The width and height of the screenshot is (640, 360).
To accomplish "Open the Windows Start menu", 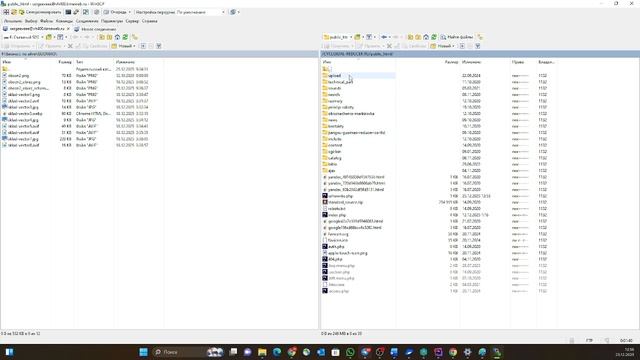I will pos(143,352).
